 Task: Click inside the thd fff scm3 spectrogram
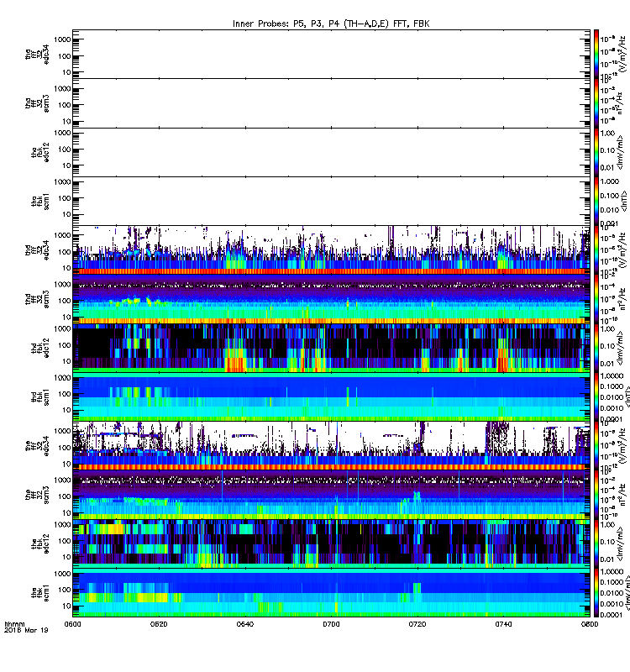coord(331,299)
